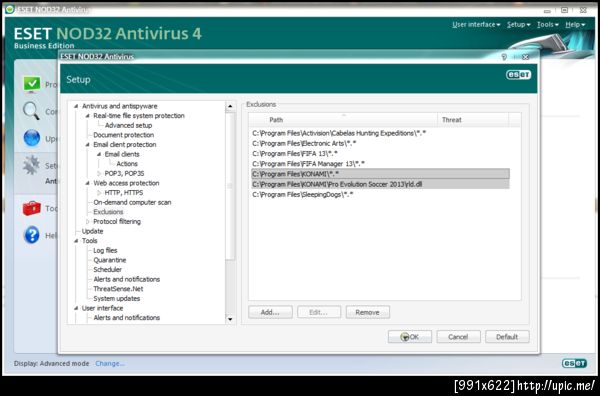Click the Remove button
Viewport: 600px width, 396px height.
tap(367, 312)
